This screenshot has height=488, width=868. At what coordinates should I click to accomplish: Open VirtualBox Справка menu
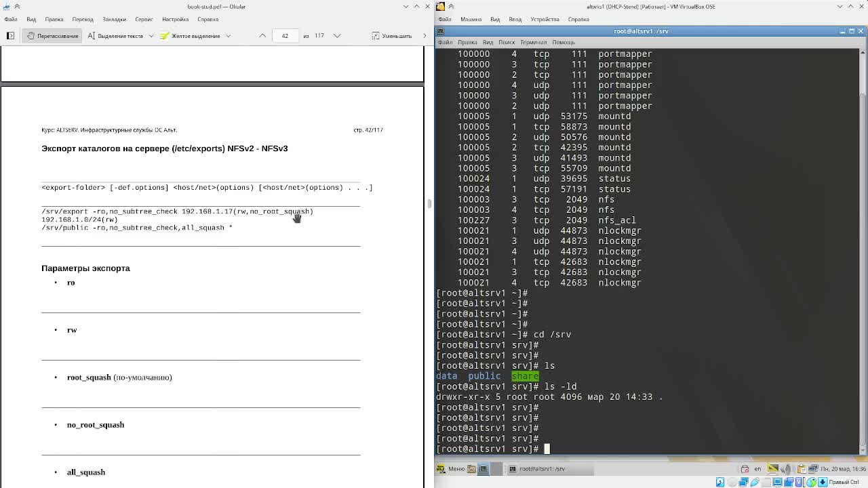click(x=578, y=19)
